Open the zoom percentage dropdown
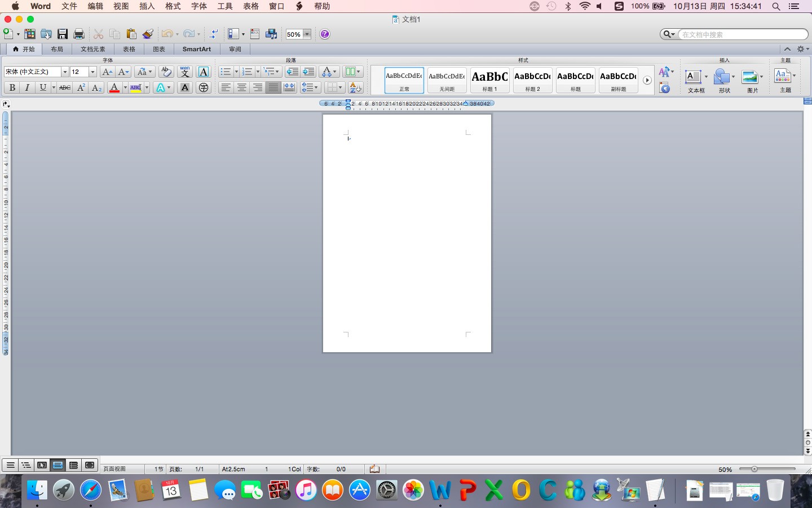This screenshot has width=812, height=508. pyautogui.click(x=307, y=34)
